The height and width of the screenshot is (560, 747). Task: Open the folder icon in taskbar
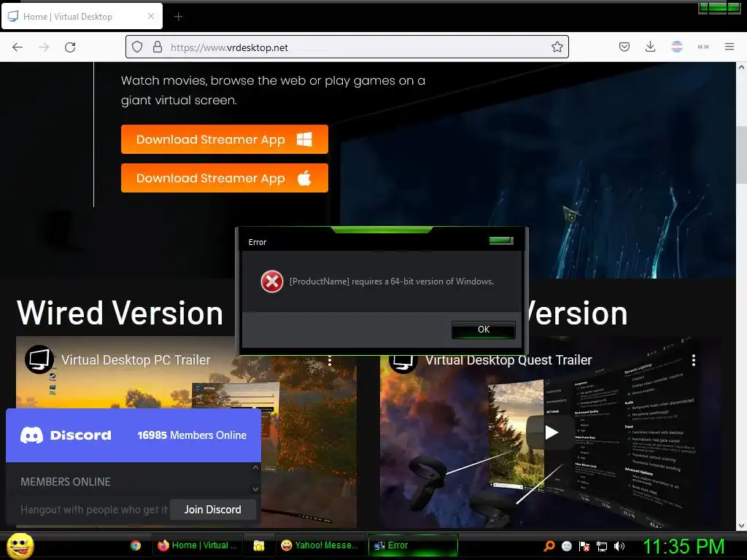[x=259, y=545]
